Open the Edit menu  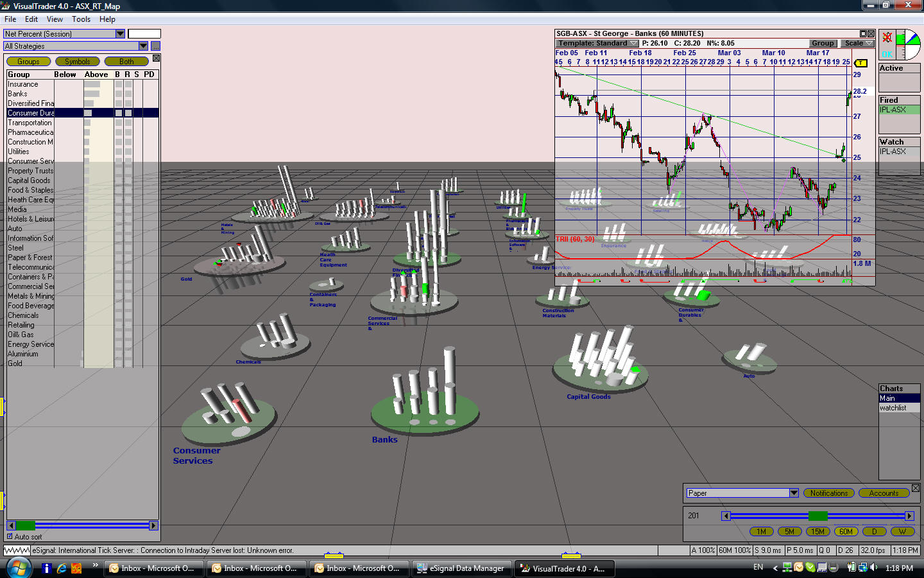click(x=31, y=19)
